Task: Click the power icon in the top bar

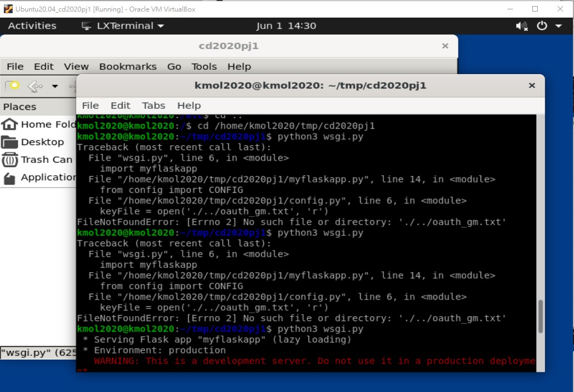Action: (x=542, y=26)
